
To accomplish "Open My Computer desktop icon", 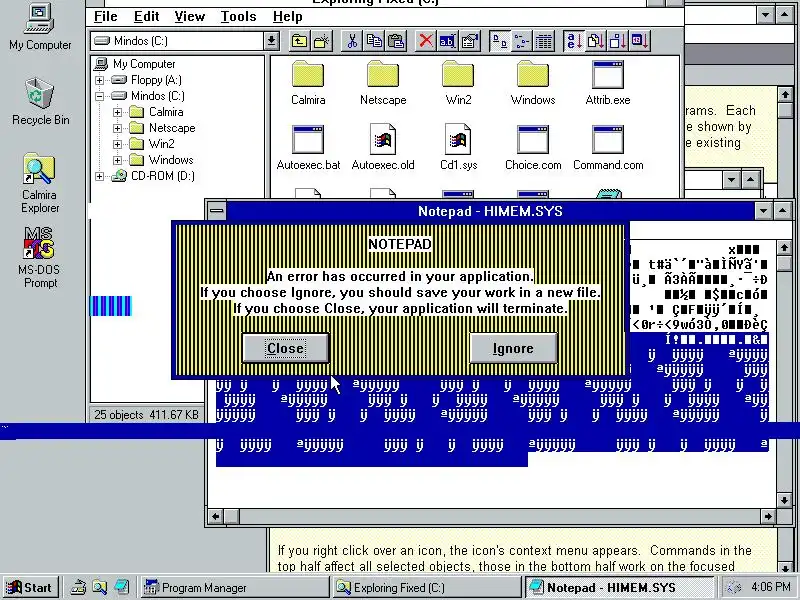I will pos(40,28).
